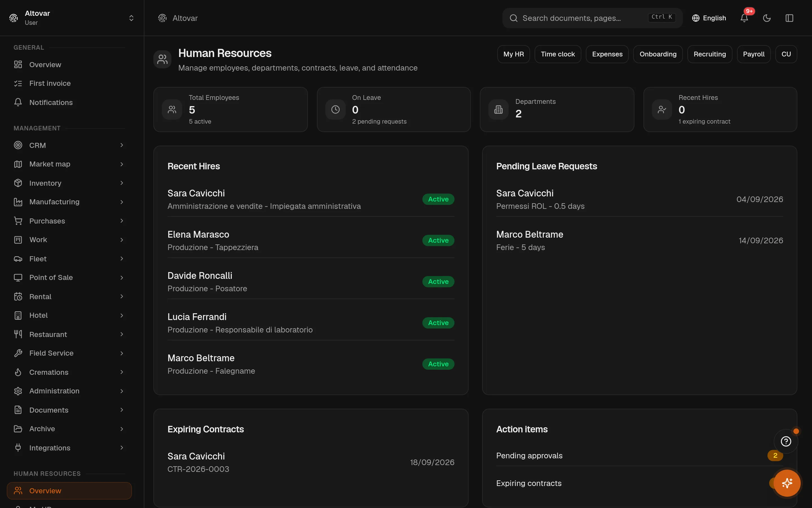Select the English language button
The width and height of the screenshot is (812, 508).
tap(709, 18)
